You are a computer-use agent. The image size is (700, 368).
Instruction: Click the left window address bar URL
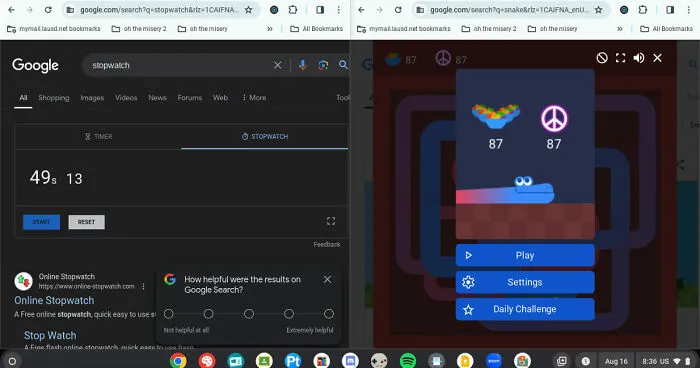[159, 9]
